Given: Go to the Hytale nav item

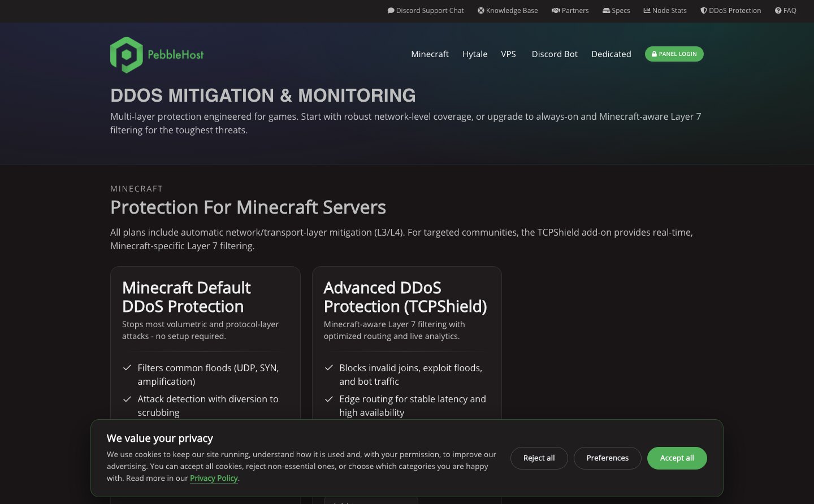Looking at the screenshot, I should (x=475, y=54).
